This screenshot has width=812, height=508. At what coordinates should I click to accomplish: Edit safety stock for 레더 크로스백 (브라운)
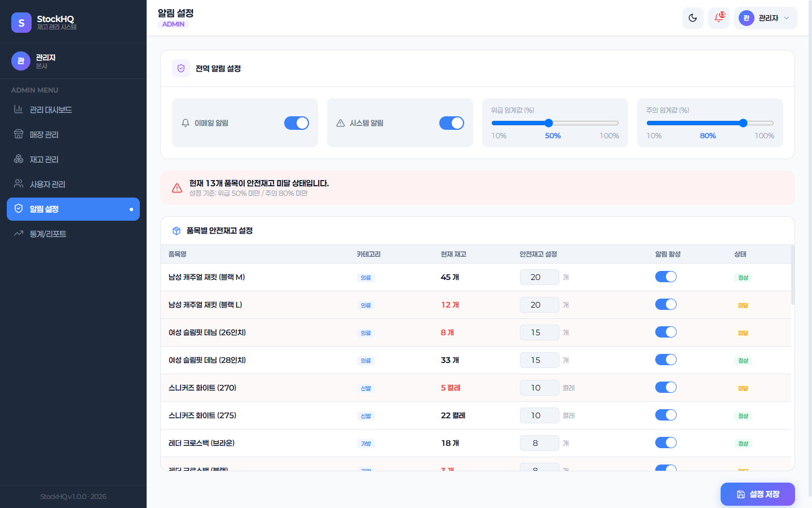pos(540,443)
